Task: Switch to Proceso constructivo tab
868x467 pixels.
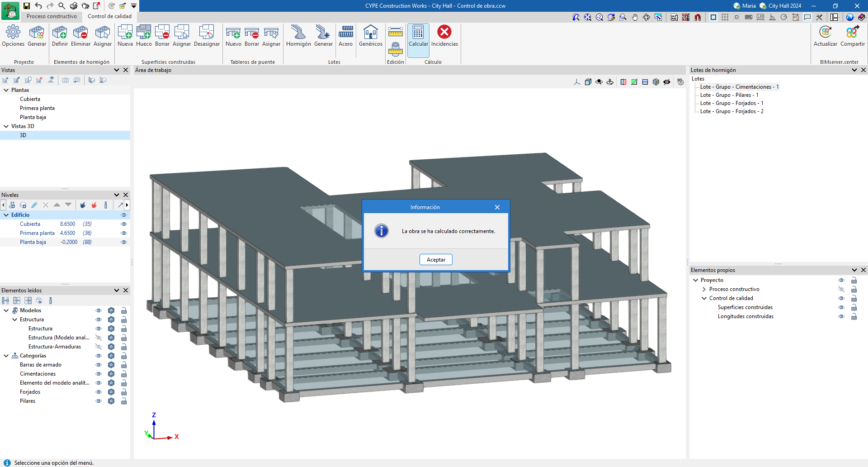Action: [52, 16]
